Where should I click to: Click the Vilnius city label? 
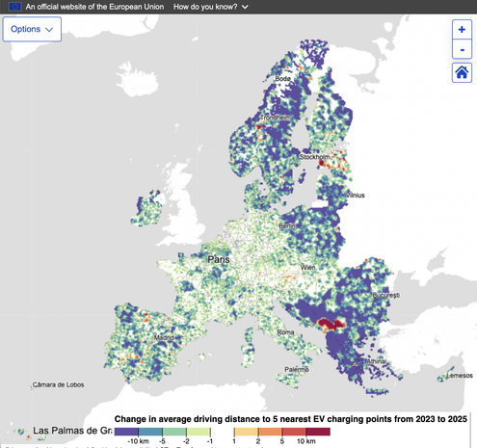pos(356,196)
